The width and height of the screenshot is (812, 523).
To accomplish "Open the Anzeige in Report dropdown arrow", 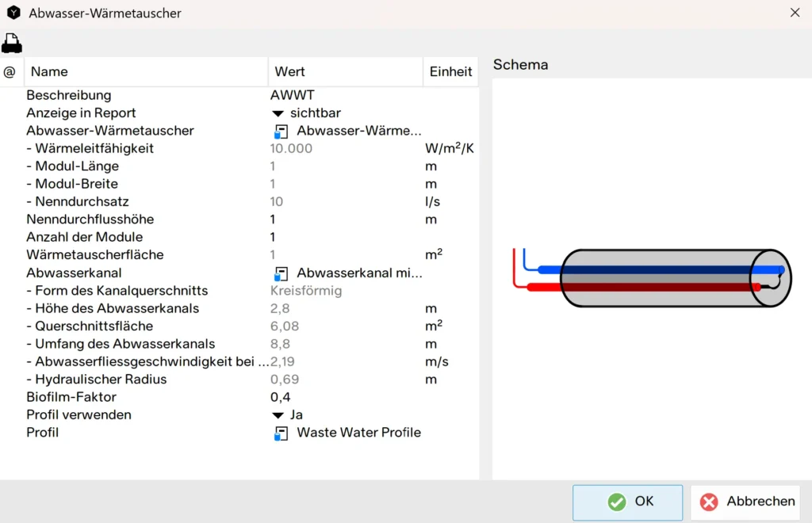I will [x=278, y=113].
